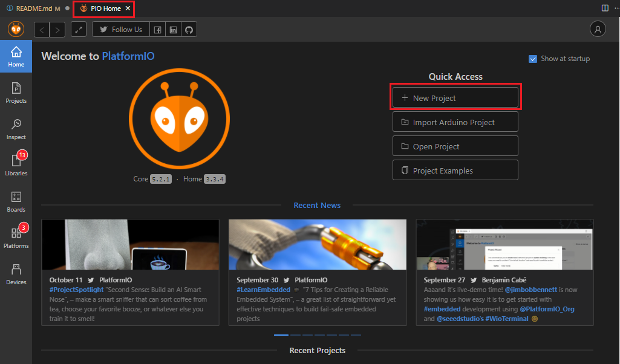620x364 pixels.
Task: Click the Recent News heading
Action: click(x=317, y=206)
